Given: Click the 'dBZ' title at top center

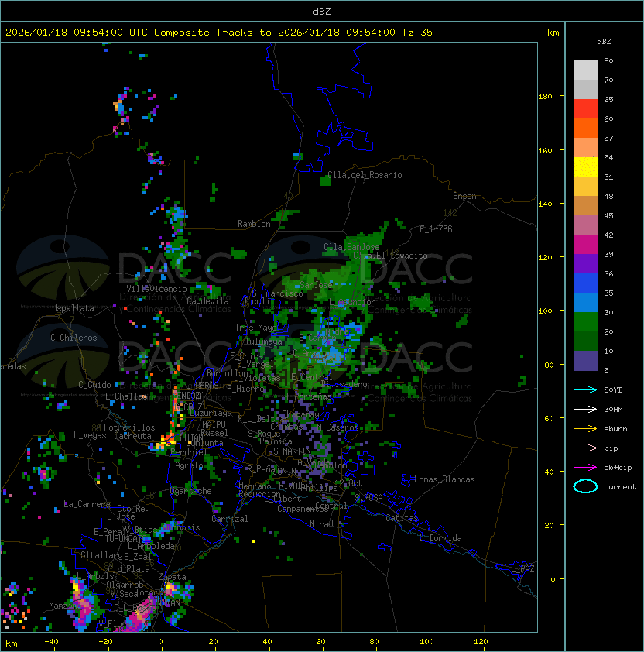Looking at the screenshot, I should [x=322, y=12].
